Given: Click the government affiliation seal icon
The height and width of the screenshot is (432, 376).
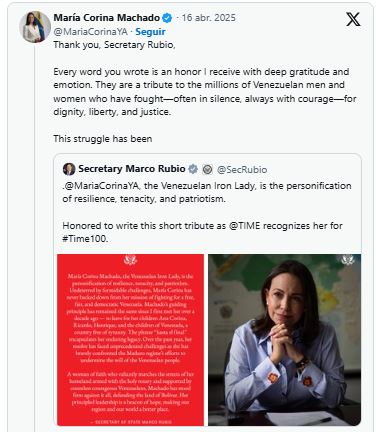Looking at the screenshot, I should 207,169.
